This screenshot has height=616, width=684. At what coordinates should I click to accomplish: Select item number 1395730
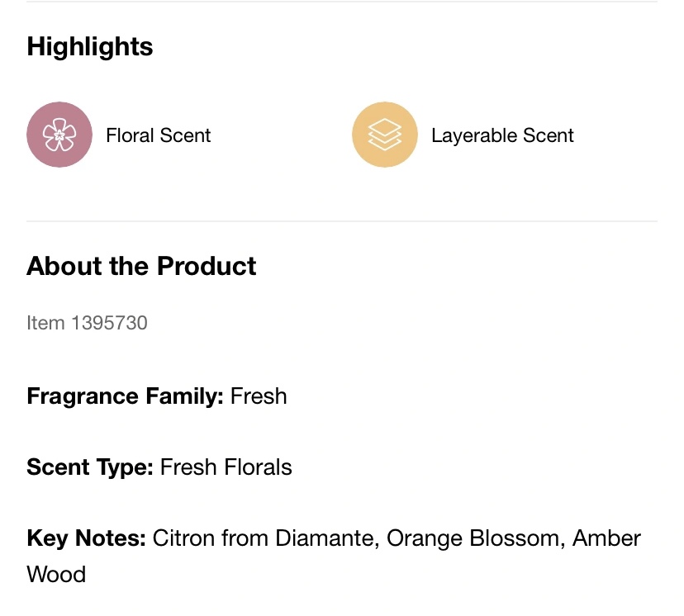coord(110,323)
